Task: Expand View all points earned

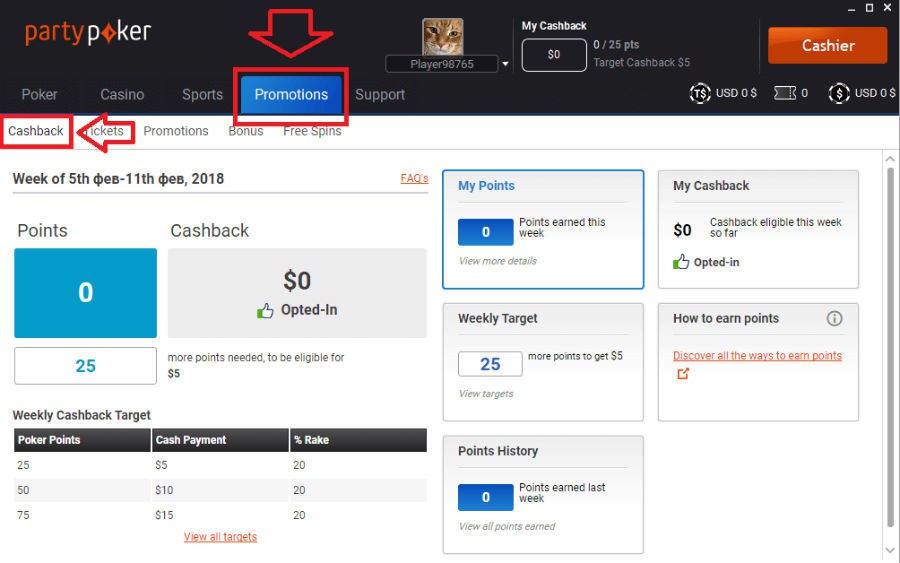Action: point(506,526)
